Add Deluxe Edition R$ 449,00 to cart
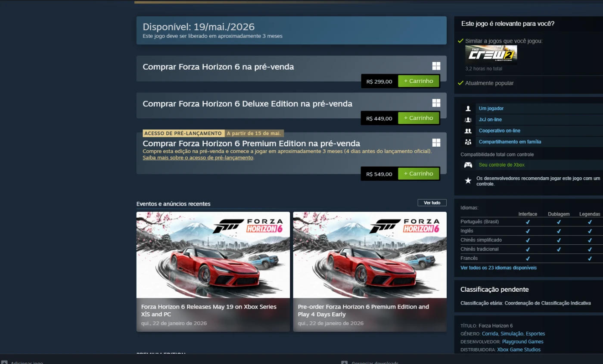Viewport: 603px width, 364px height. pos(418,118)
